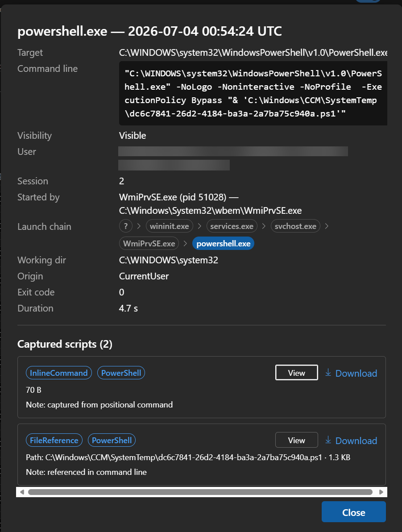This screenshot has width=402, height=532.
Task: Click the command line code block
Action: click(x=253, y=93)
